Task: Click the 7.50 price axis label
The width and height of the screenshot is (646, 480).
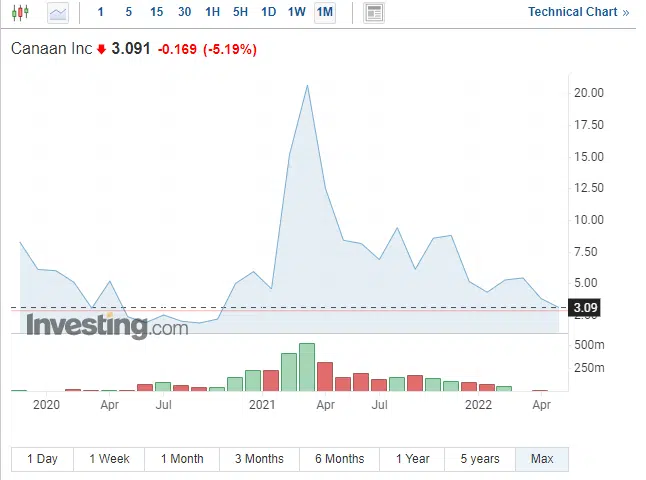Action: point(585,251)
